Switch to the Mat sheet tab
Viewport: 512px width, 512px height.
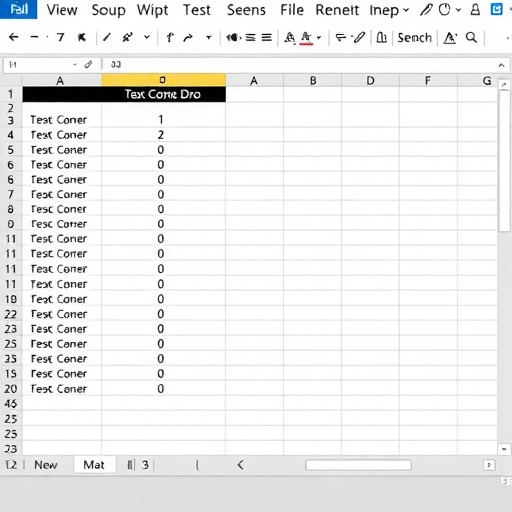click(94, 465)
